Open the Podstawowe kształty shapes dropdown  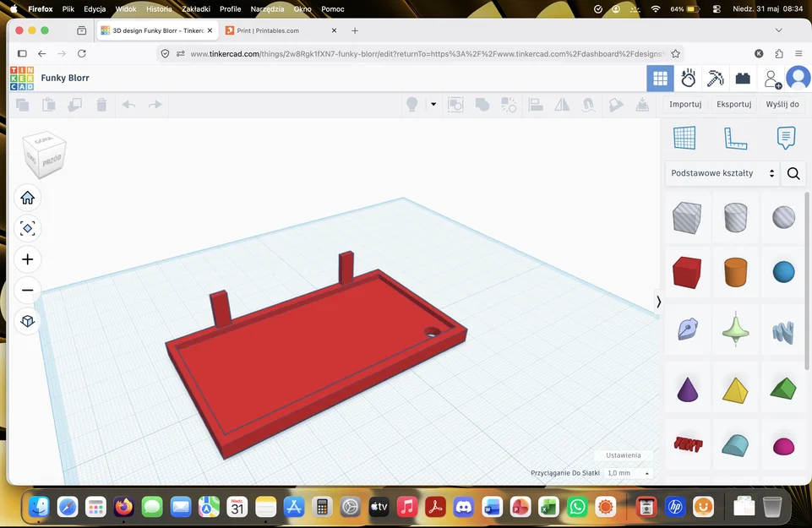[722, 173]
